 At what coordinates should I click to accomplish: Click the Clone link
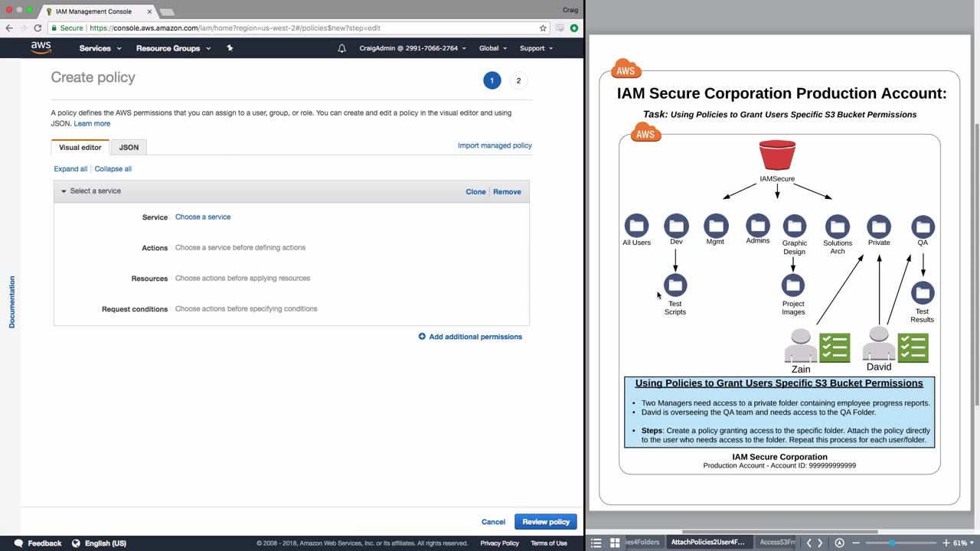pyautogui.click(x=475, y=192)
